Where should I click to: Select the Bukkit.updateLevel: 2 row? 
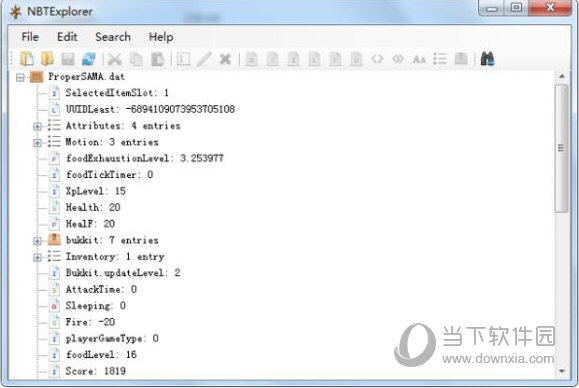123,273
